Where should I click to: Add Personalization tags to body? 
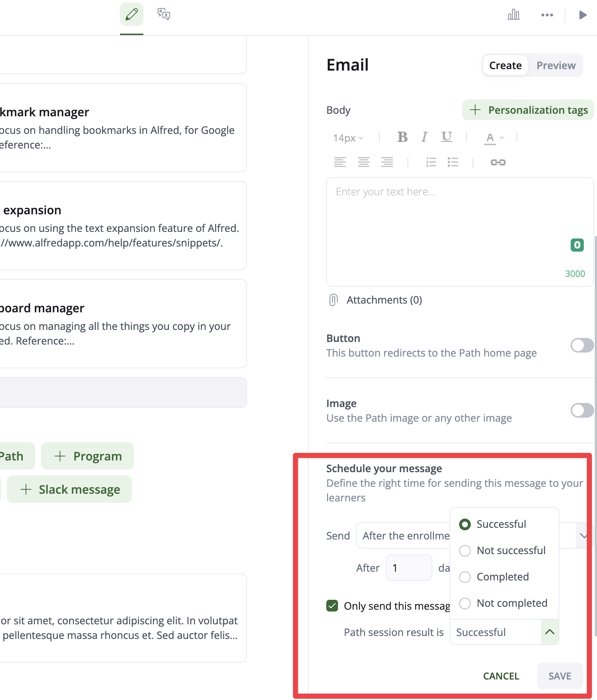pyautogui.click(x=528, y=110)
